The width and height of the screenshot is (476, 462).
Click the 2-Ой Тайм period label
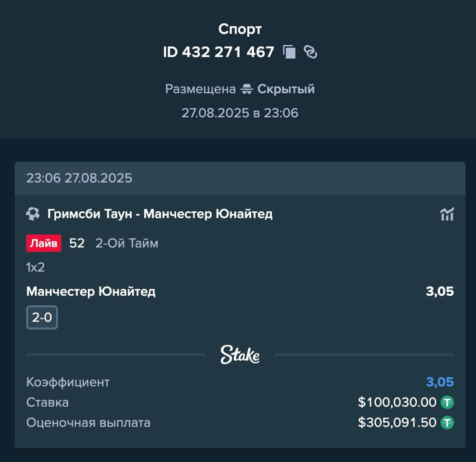(126, 243)
